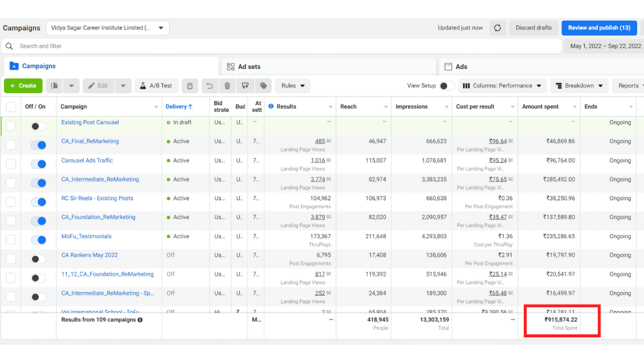This screenshot has height=362, width=644.
Task: Open Campaign column header dropdown arrow
Action: [156, 107]
